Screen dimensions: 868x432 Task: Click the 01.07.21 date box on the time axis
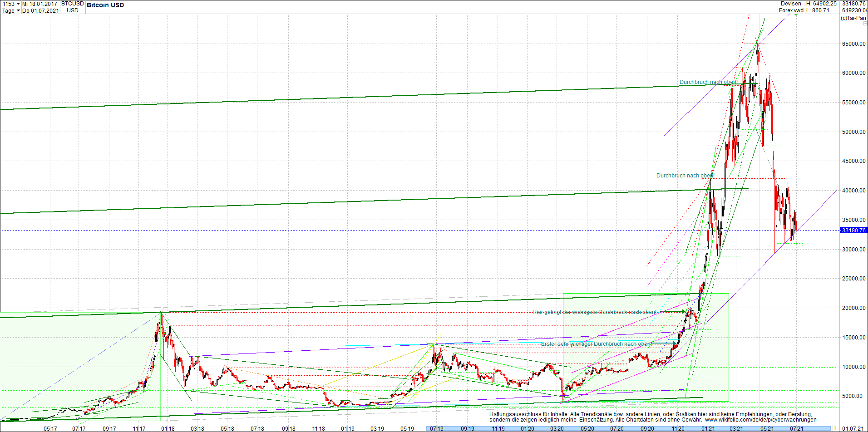(853, 428)
